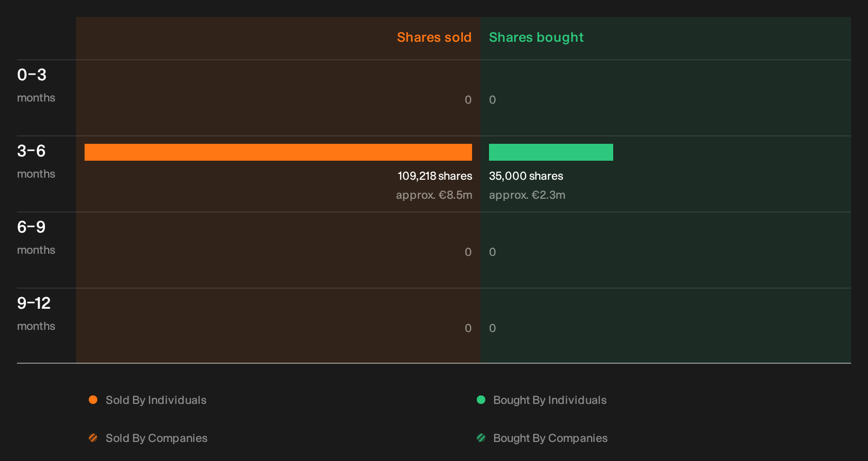Viewport: 868px width, 461px height.
Task: Click the orange 3-6 months shares sold bar
Action: pos(278,152)
